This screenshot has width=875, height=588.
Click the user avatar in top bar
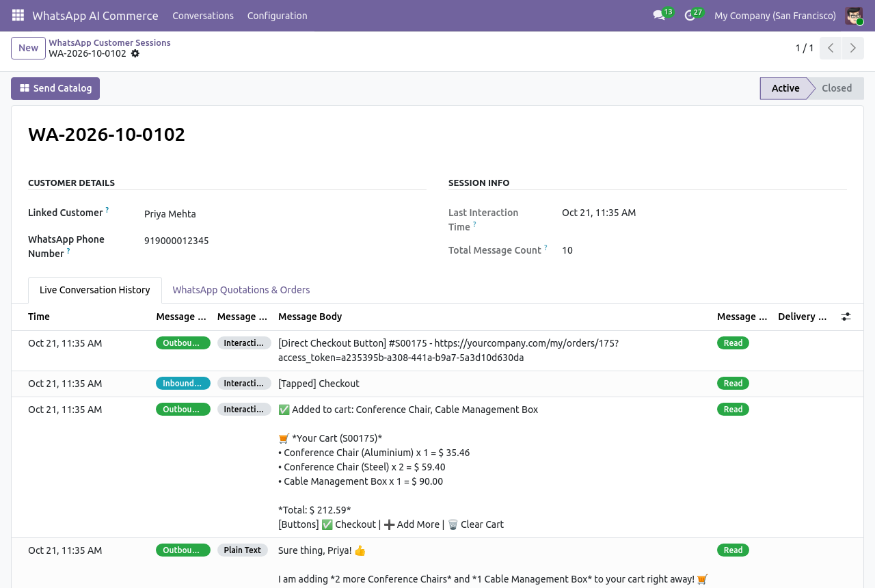[x=854, y=15]
